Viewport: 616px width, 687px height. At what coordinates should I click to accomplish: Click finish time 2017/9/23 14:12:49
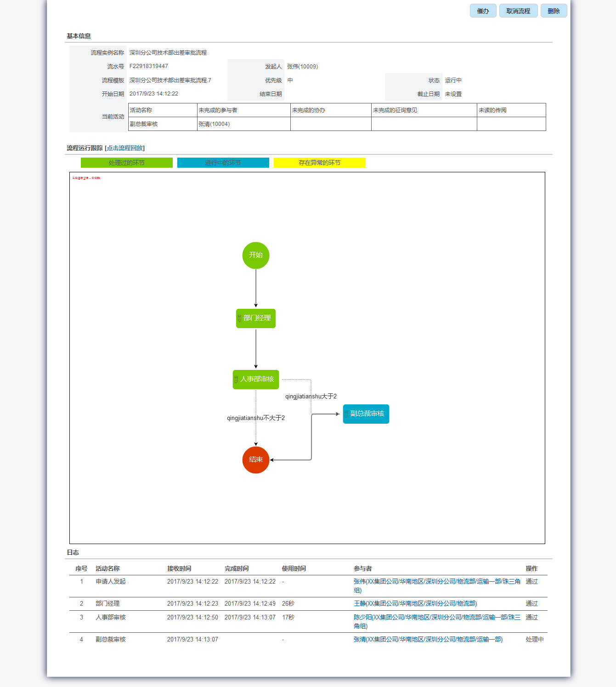tap(250, 603)
